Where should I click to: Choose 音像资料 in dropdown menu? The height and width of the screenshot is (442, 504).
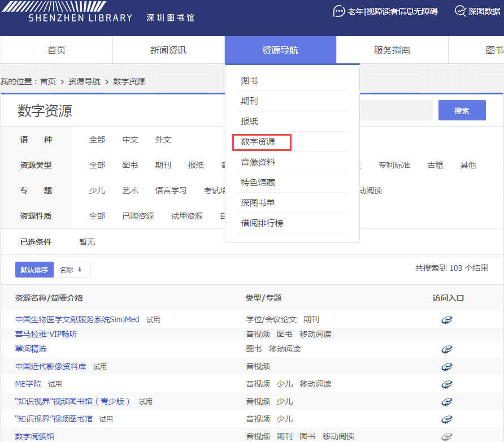pyautogui.click(x=258, y=162)
